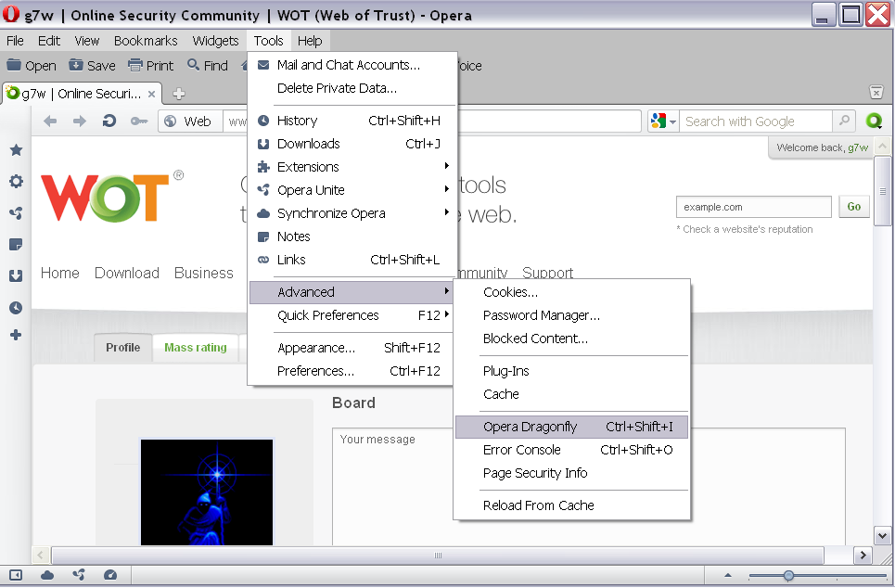Click the search magnifier button

(844, 121)
